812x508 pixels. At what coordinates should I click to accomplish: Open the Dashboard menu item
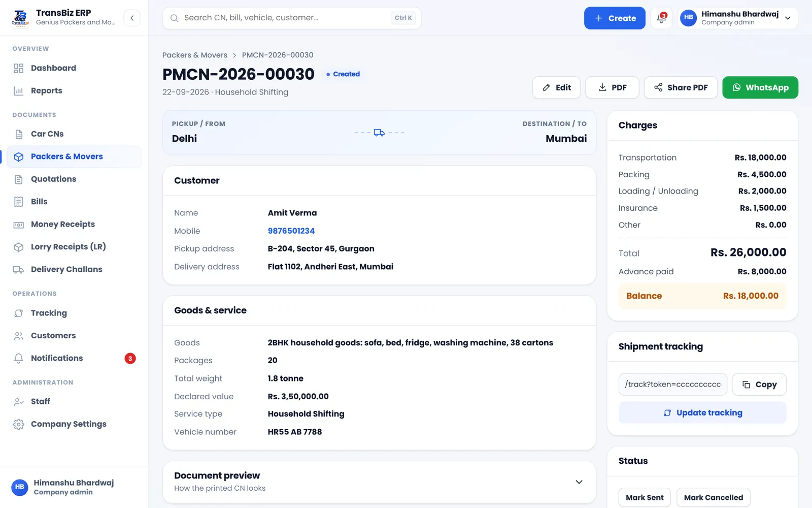(x=74, y=68)
